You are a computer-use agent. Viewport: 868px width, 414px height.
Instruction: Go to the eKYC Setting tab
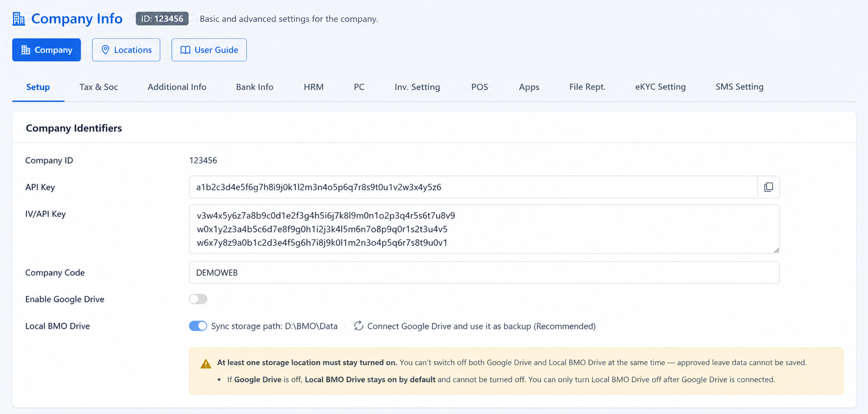(660, 87)
